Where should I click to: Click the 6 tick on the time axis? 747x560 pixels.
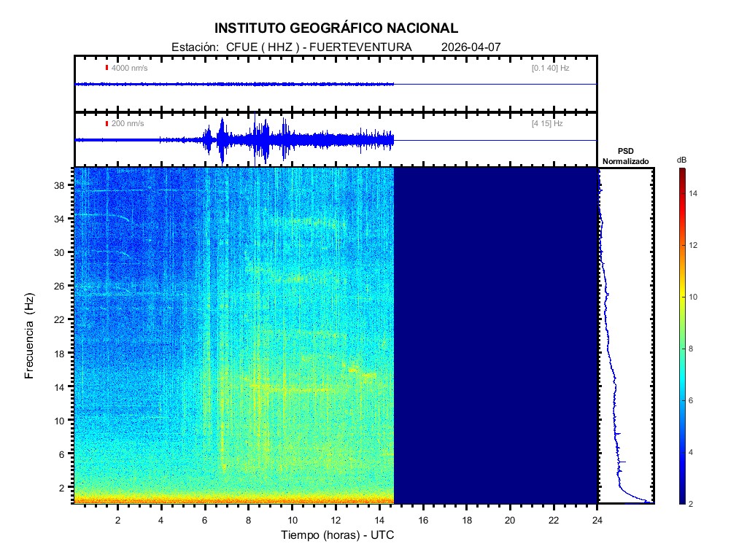tap(205, 520)
